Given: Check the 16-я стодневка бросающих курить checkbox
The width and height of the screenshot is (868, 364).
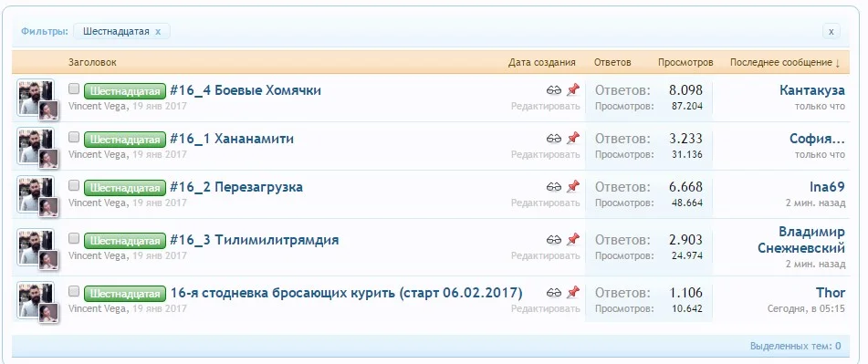Looking at the screenshot, I should (74, 292).
